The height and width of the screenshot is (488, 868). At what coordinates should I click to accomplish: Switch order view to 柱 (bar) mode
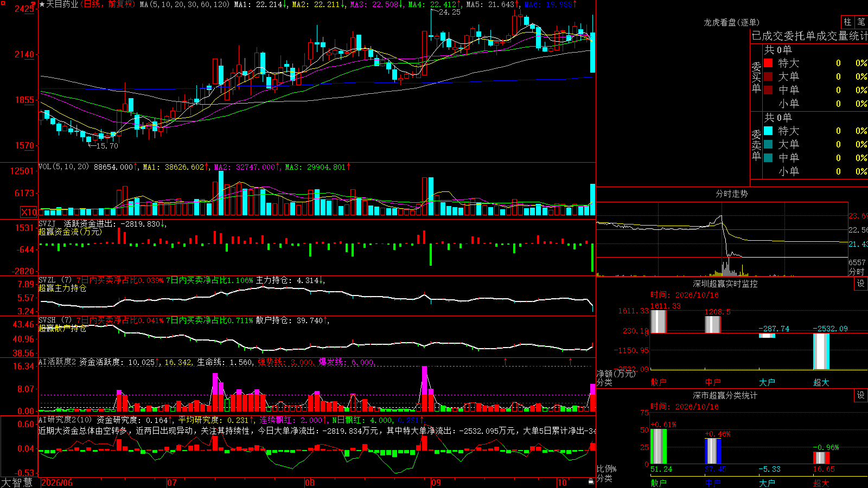tap(847, 22)
